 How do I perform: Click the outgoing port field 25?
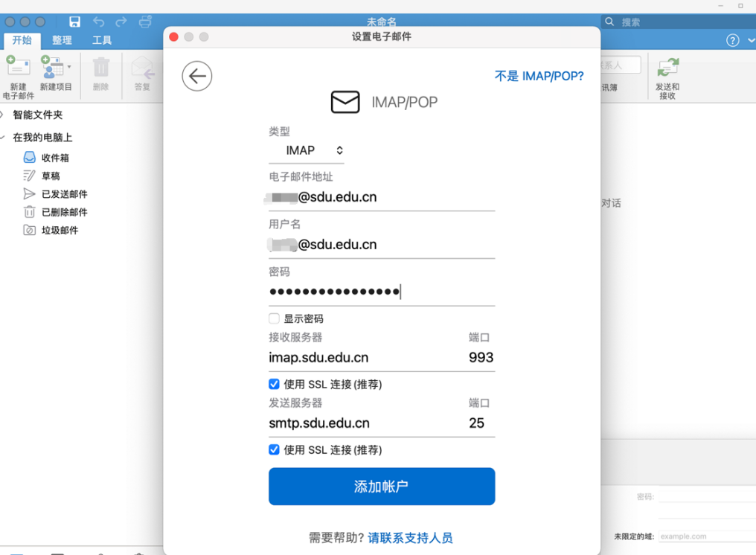481,423
